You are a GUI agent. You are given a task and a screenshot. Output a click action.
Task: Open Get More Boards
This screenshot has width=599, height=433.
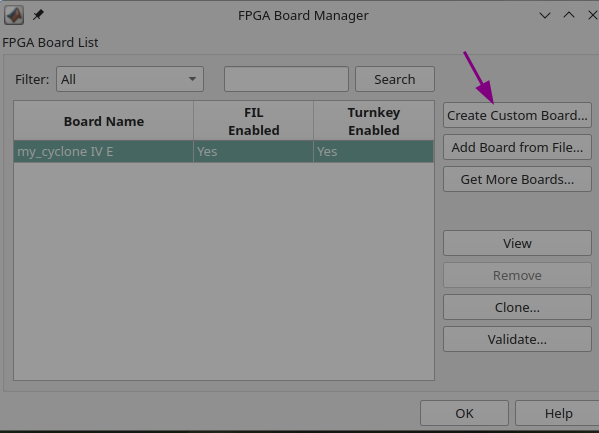[517, 179]
